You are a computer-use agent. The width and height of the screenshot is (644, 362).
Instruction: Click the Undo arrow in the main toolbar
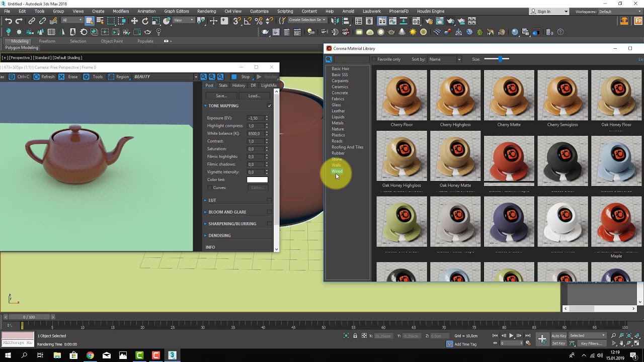[9, 21]
